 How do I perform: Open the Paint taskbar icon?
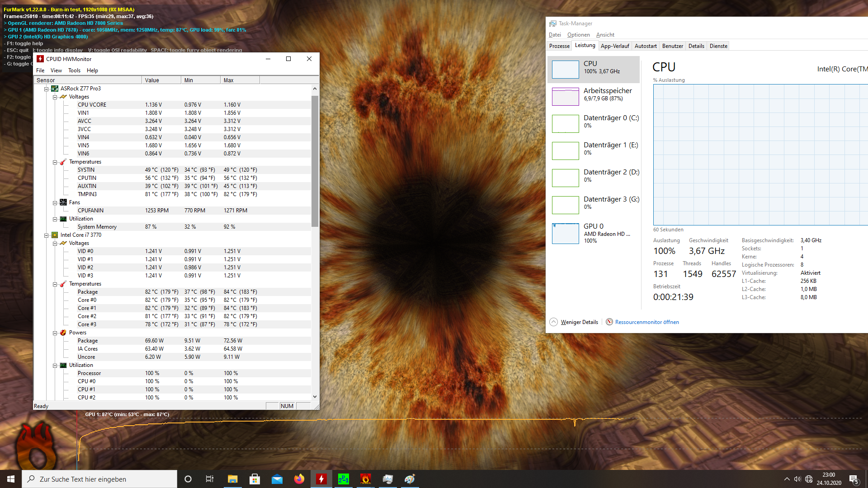click(x=410, y=479)
